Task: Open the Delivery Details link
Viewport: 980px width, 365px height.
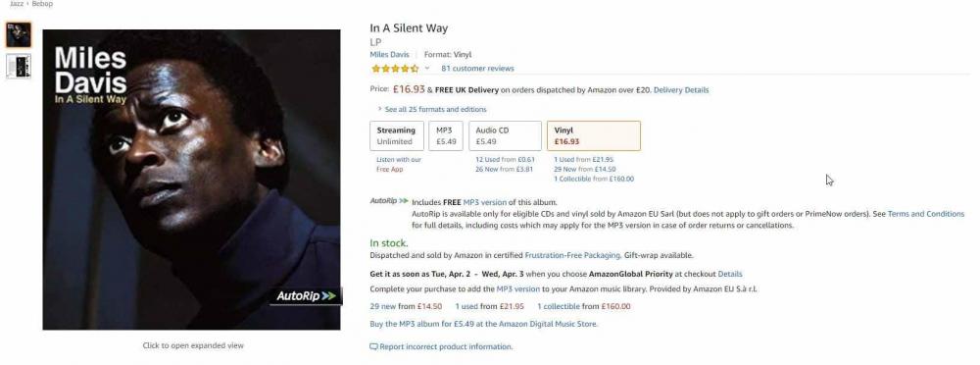Action: (x=681, y=89)
